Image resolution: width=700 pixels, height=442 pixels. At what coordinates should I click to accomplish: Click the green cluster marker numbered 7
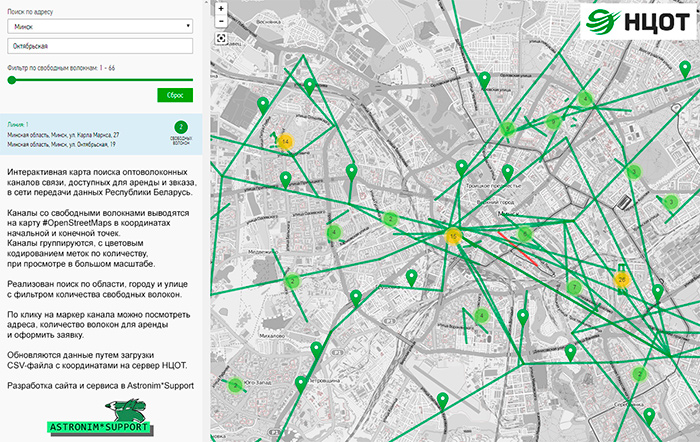pos(574,288)
